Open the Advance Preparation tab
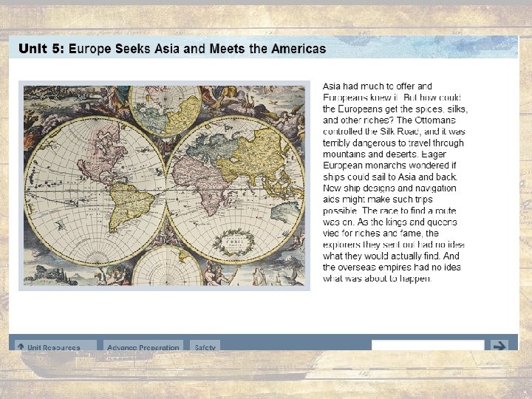 pyautogui.click(x=143, y=345)
